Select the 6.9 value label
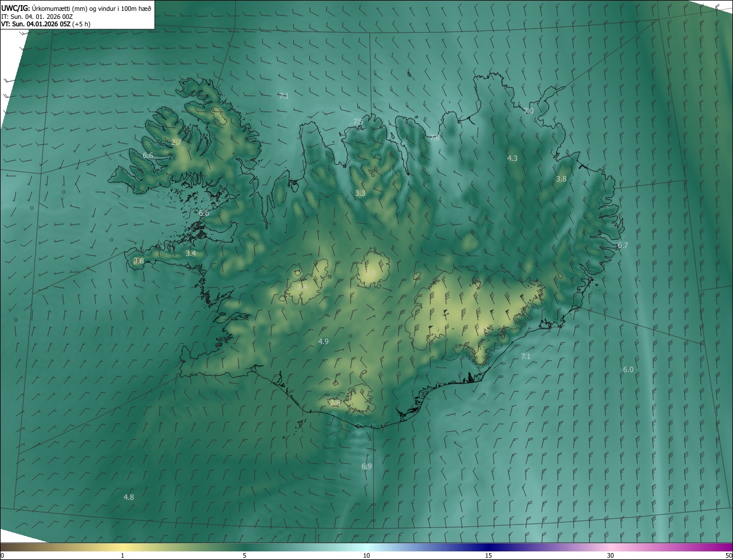Screen dimensions: 733x560 pos(366,466)
